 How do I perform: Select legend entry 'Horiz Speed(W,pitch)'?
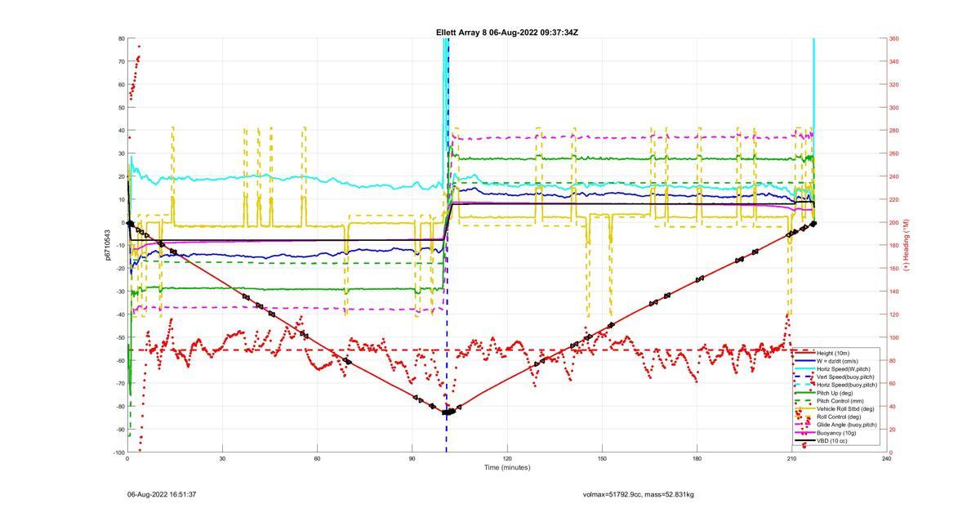844,369
